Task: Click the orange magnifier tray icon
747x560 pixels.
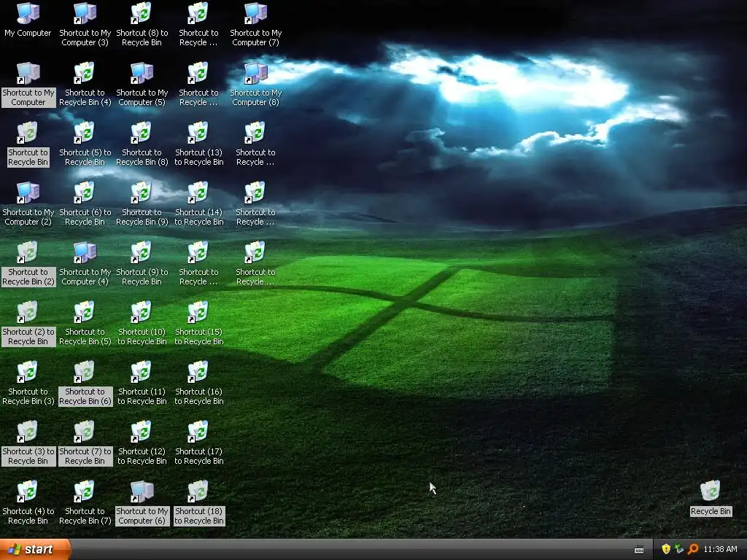Action: coord(693,549)
